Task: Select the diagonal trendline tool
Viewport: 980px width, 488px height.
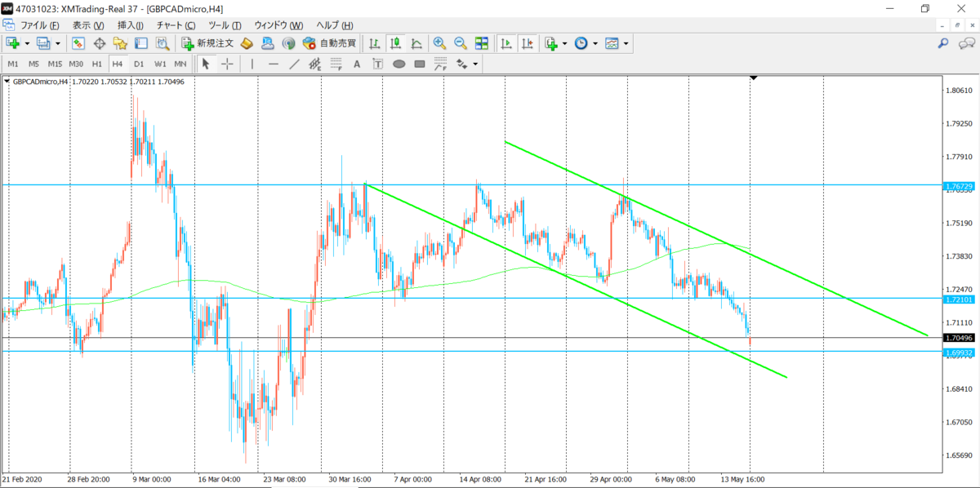Action: 294,64
